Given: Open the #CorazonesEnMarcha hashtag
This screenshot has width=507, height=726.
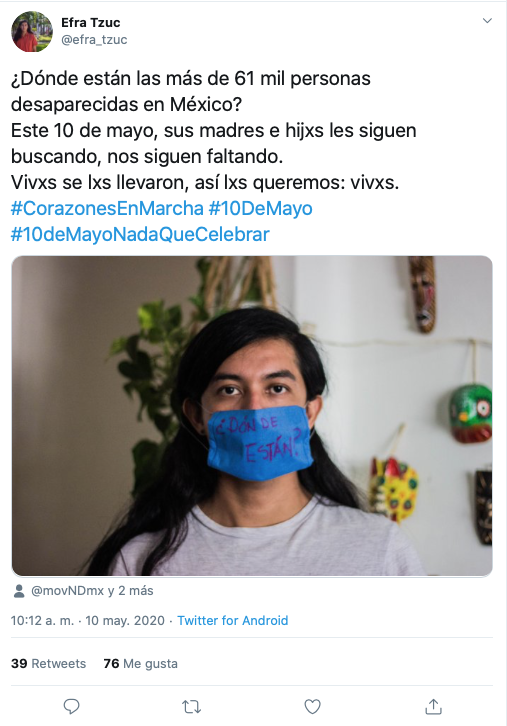Looking at the screenshot, I should pos(107,208).
